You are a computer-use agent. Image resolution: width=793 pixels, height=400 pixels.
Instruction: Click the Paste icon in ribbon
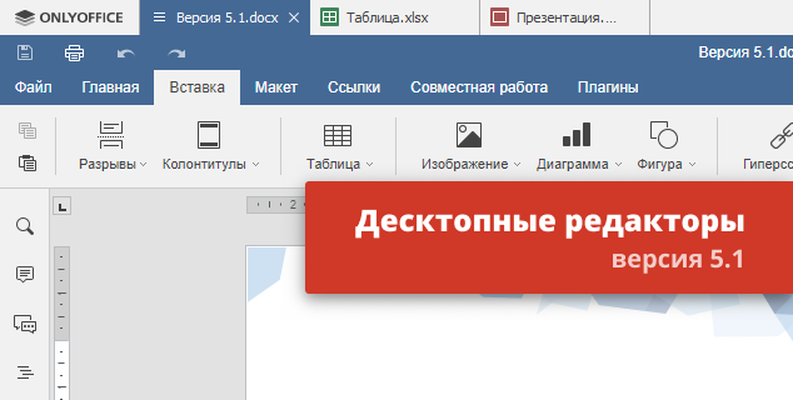coord(27,162)
